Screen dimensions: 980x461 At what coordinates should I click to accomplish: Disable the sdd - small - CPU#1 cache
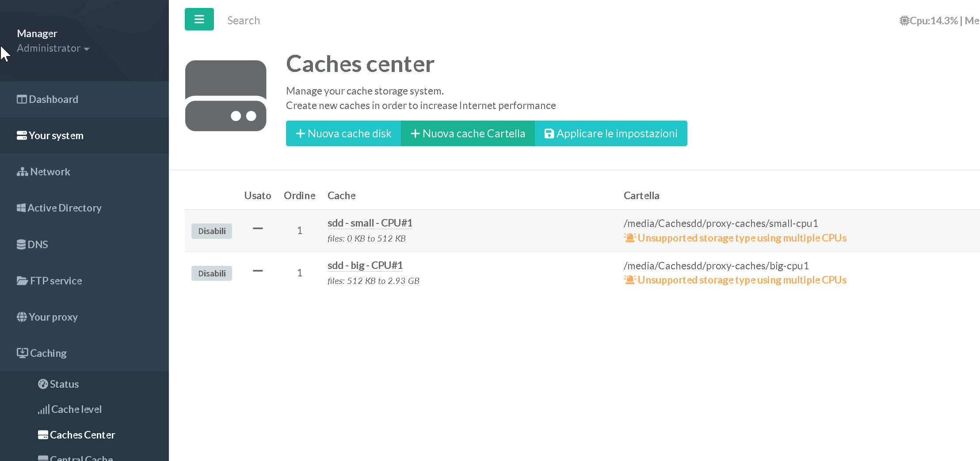(212, 231)
